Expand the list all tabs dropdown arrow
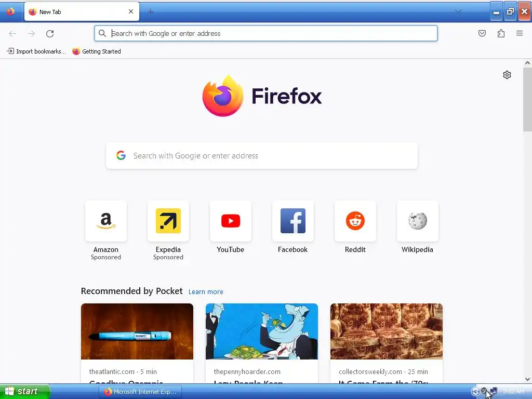 [x=458, y=11]
